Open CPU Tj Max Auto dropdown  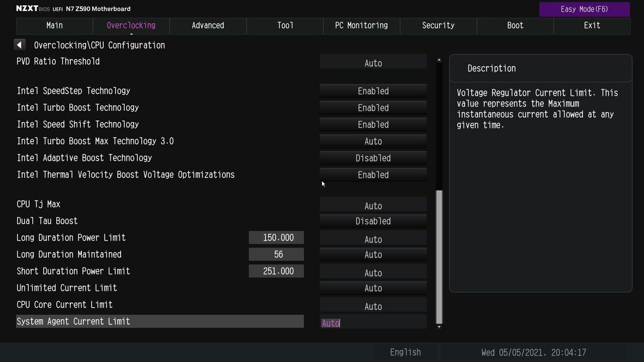click(373, 205)
